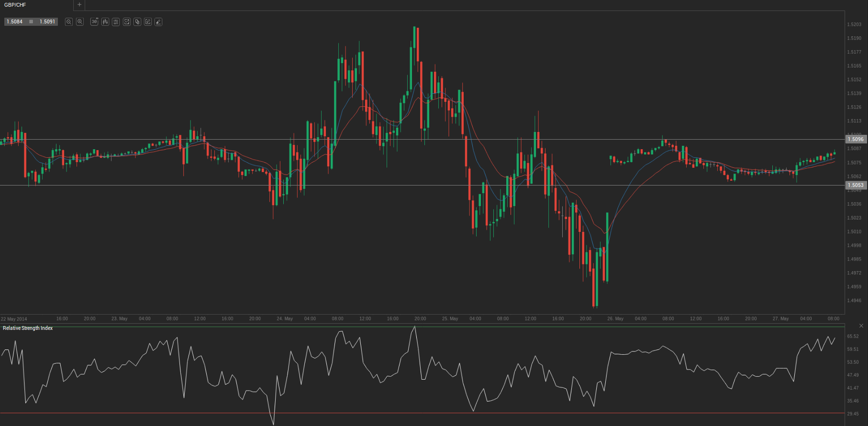Click the zoom out magnifier icon

pos(69,22)
